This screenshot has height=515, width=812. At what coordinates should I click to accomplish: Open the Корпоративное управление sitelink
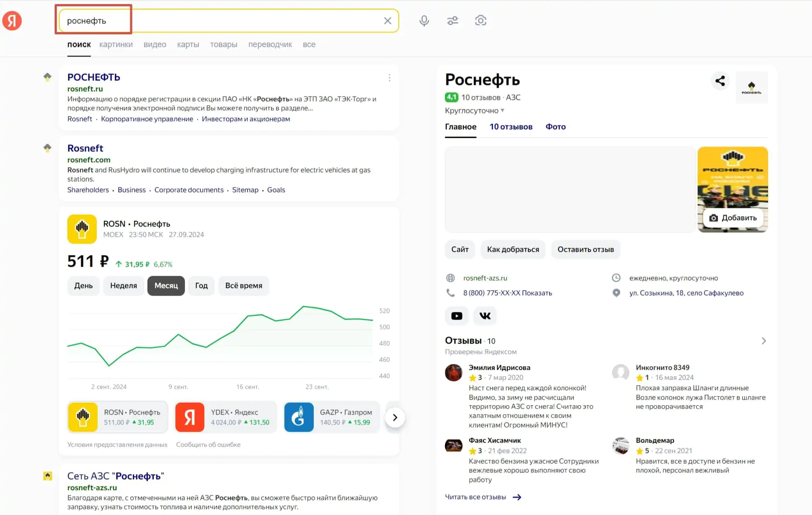pos(147,119)
